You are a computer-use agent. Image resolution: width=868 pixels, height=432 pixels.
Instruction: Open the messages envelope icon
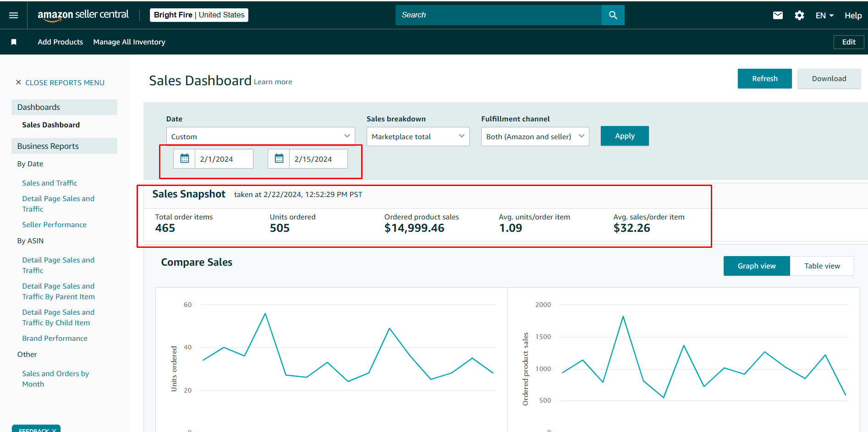coord(778,16)
